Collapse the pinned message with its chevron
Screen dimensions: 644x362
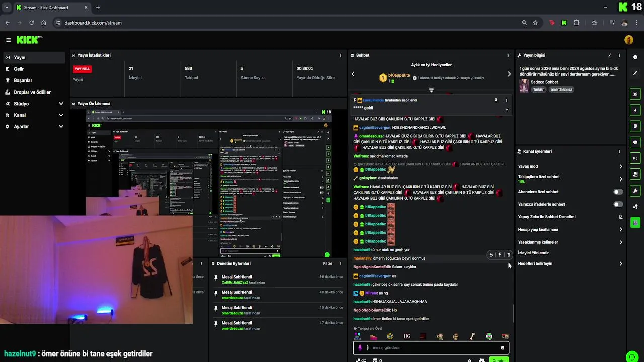coord(506,109)
